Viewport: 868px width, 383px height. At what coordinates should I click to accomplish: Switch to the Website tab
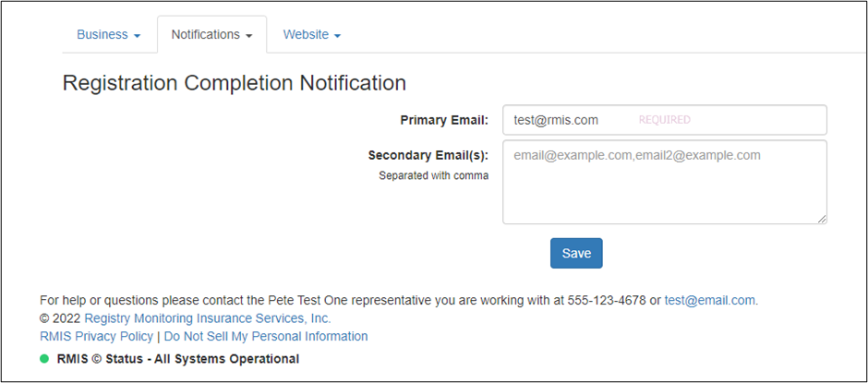[312, 34]
